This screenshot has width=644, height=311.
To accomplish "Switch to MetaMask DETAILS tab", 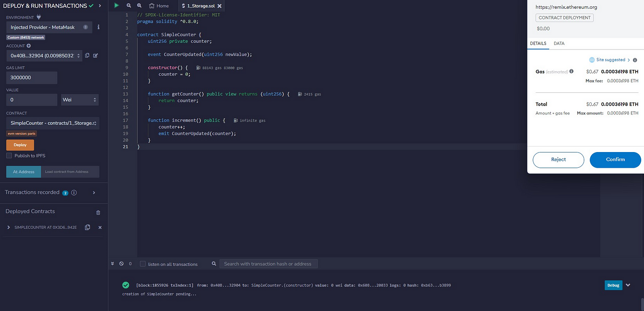I will coord(538,43).
